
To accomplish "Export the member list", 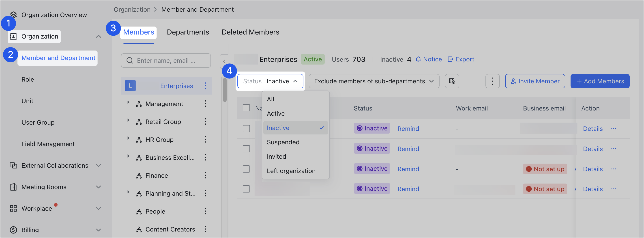I will point(461,59).
